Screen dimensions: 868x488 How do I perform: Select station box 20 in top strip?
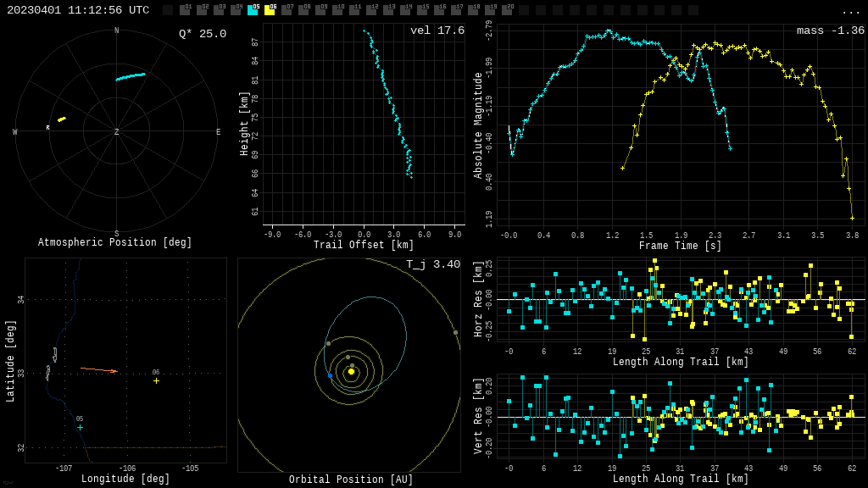click(x=507, y=10)
